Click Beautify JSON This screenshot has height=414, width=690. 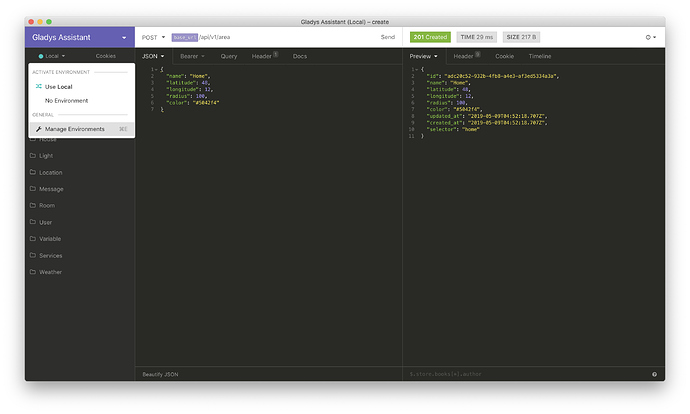pyautogui.click(x=160, y=374)
